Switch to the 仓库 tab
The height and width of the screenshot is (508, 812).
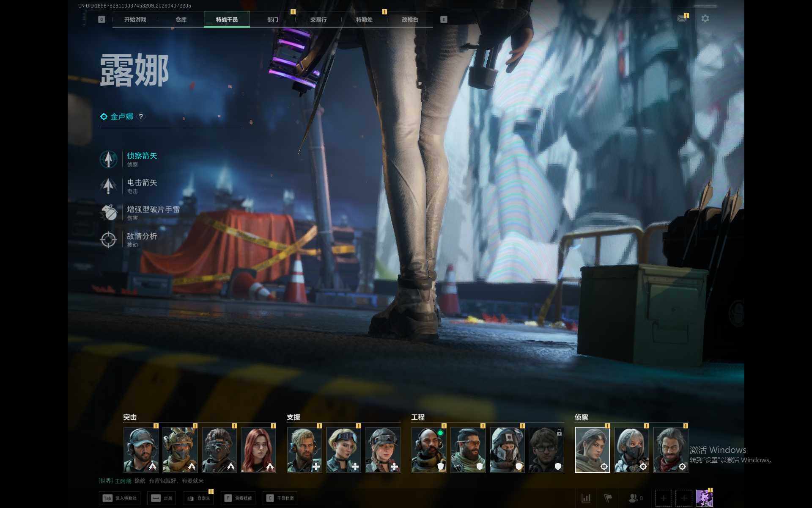pyautogui.click(x=181, y=19)
